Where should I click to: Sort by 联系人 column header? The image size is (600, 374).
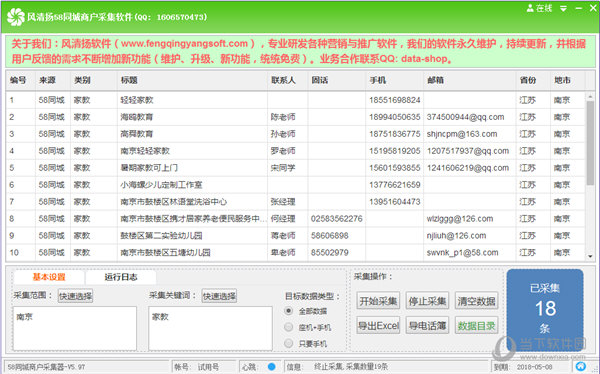(287, 80)
